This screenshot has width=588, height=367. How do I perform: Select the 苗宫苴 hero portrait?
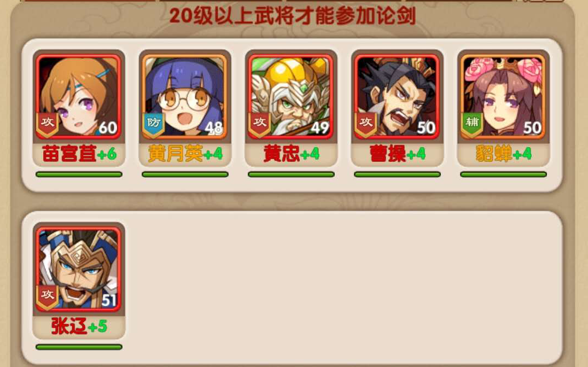(x=79, y=96)
